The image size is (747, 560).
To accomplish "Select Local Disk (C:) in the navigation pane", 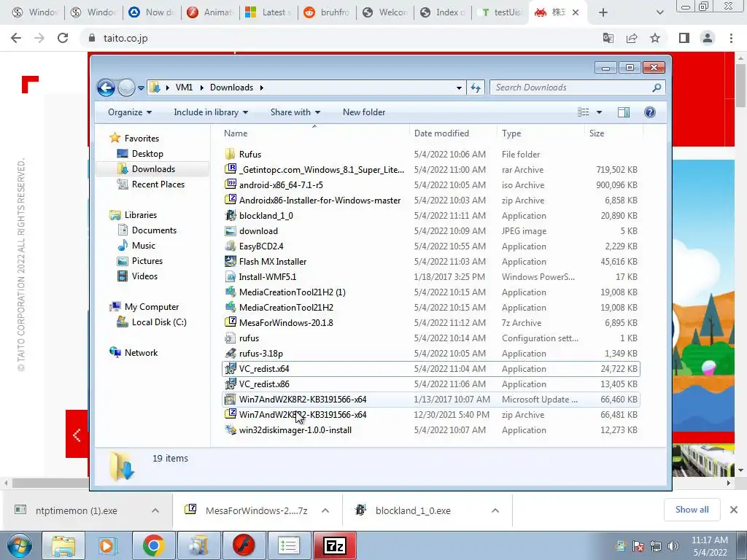I will click(158, 322).
